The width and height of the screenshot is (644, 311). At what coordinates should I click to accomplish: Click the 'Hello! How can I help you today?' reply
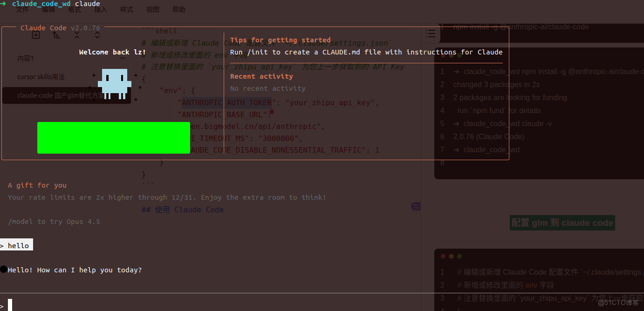pos(75,270)
